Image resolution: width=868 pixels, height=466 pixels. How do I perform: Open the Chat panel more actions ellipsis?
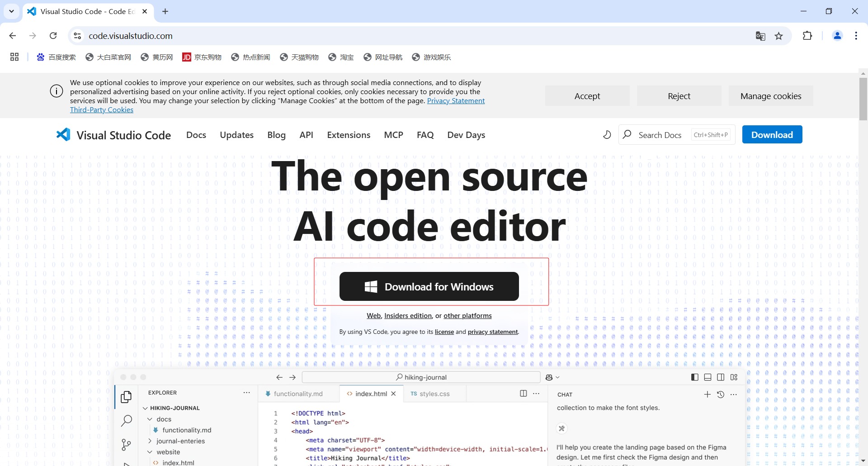coord(734,395)
